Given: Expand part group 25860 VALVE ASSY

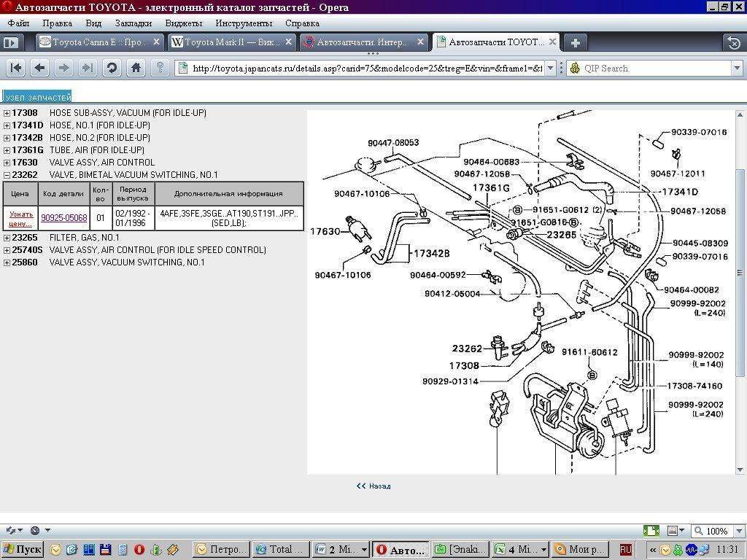Looking at the screenshot, I should tap(7, 262).
